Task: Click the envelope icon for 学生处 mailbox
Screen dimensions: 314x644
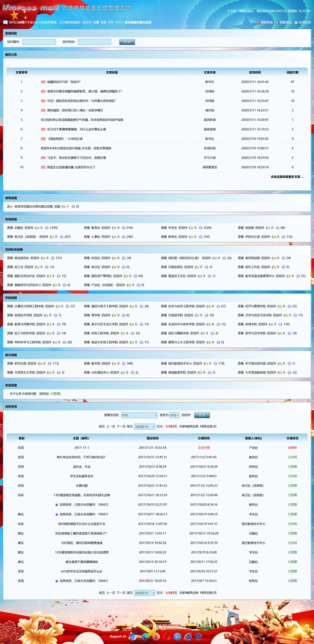Action: [x=191, y=228]
